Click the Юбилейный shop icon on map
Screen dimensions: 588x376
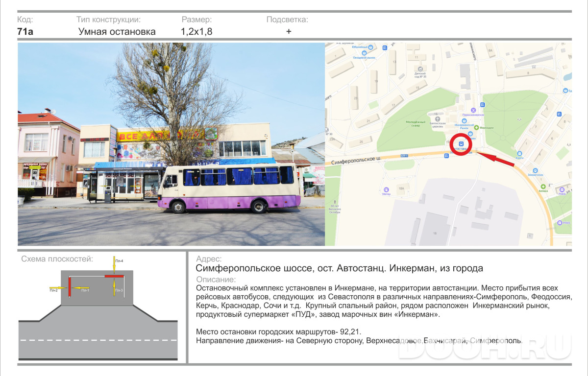pos(370,47)
